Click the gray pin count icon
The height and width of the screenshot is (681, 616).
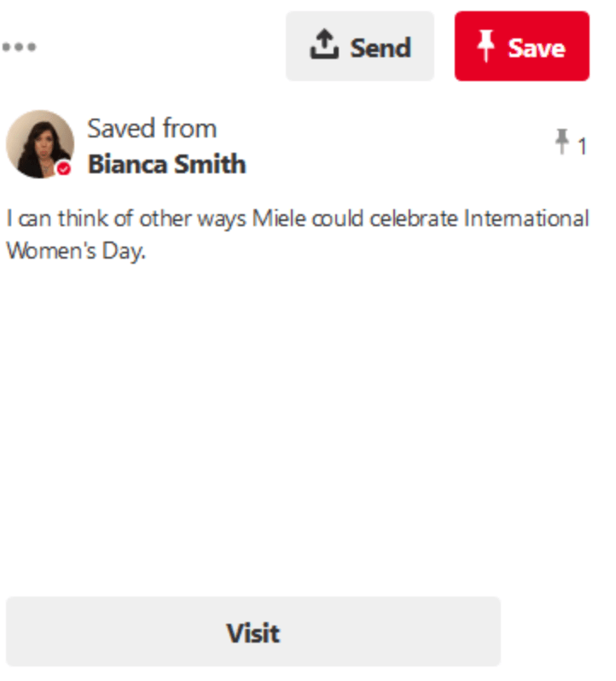coord(561,142)
